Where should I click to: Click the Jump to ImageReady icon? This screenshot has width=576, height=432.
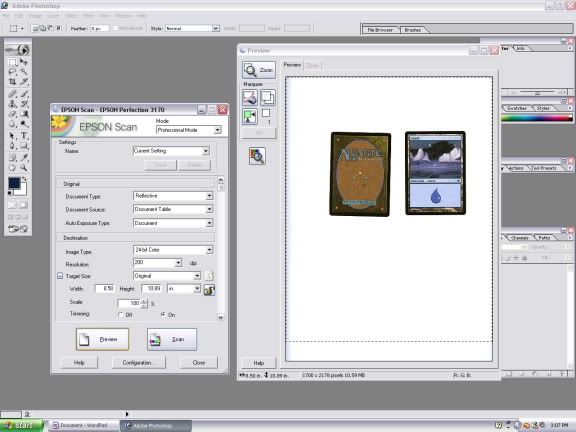[x=18, y=229]
